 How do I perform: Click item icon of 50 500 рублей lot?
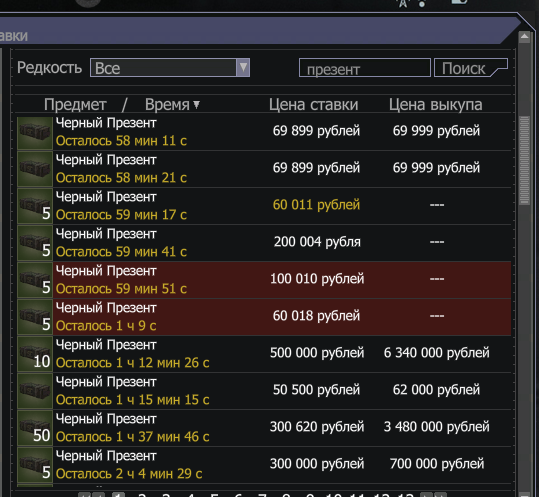coord(35,391)
